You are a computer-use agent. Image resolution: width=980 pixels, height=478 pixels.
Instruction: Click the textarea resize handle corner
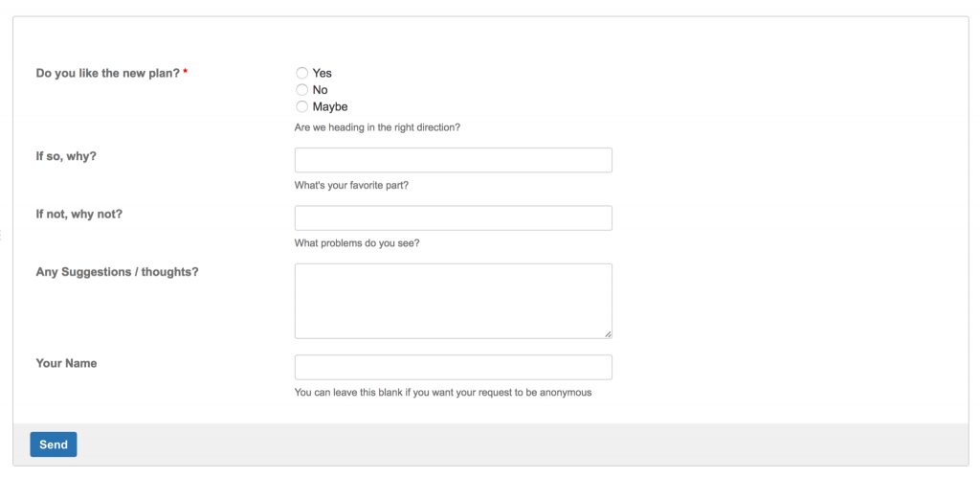[608, 333]
